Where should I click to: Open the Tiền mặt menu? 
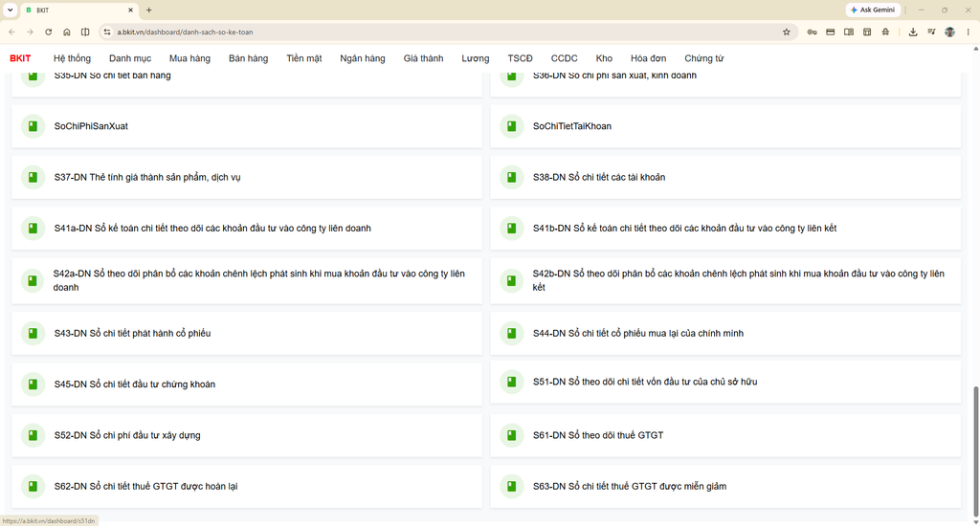pos(304,58)
